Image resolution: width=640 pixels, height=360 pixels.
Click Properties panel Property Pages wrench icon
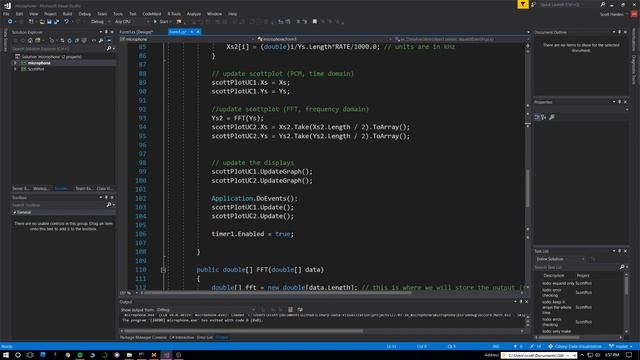point(552,118)
